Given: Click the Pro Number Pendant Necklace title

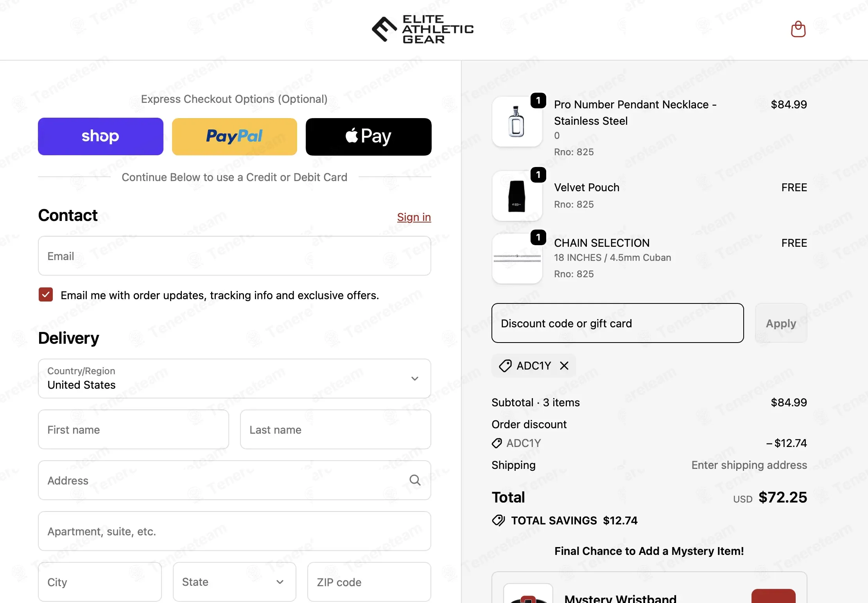Looking at the screenshot, I should pyautogui.click(x=635, y=113).
